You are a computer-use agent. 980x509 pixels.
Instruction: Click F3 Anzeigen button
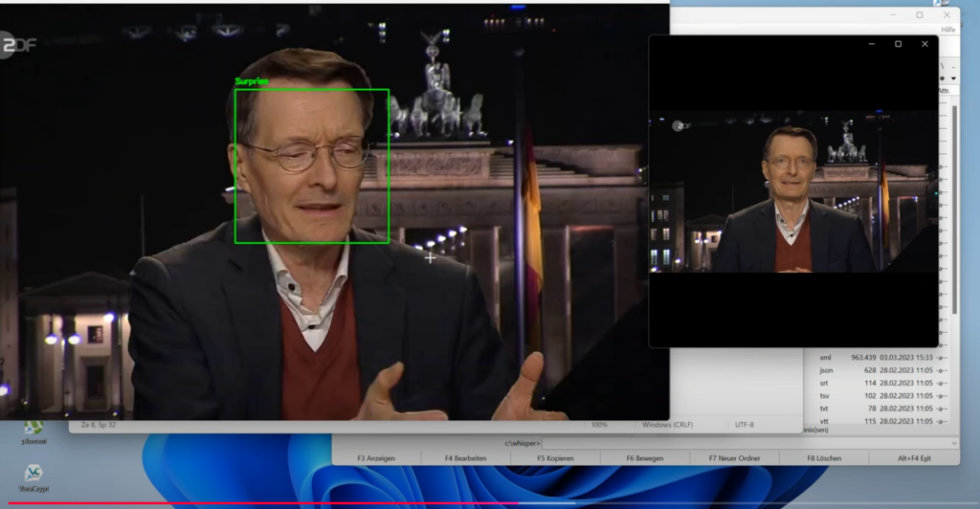376,458
